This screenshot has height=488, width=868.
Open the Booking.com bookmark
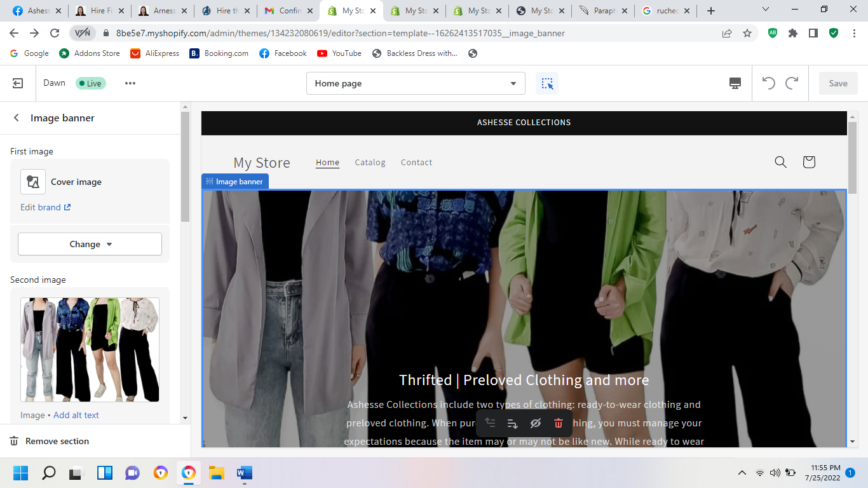pos(219,53)
